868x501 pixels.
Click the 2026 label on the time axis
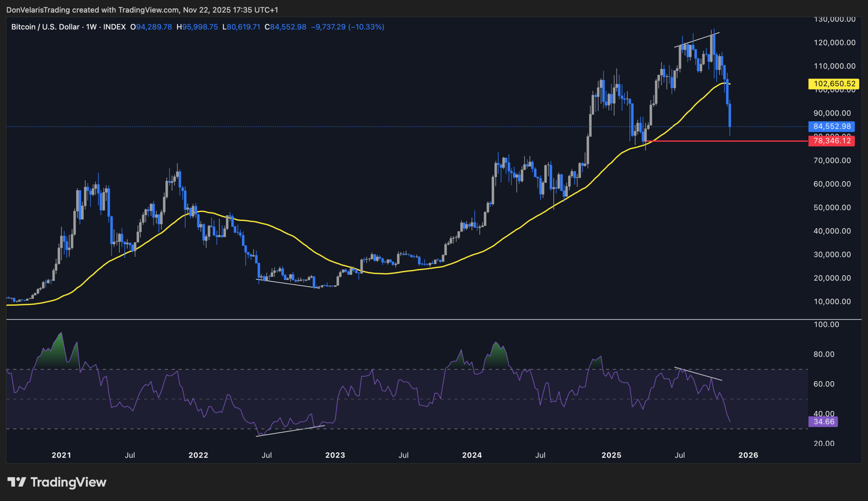[x=748, y=455]
